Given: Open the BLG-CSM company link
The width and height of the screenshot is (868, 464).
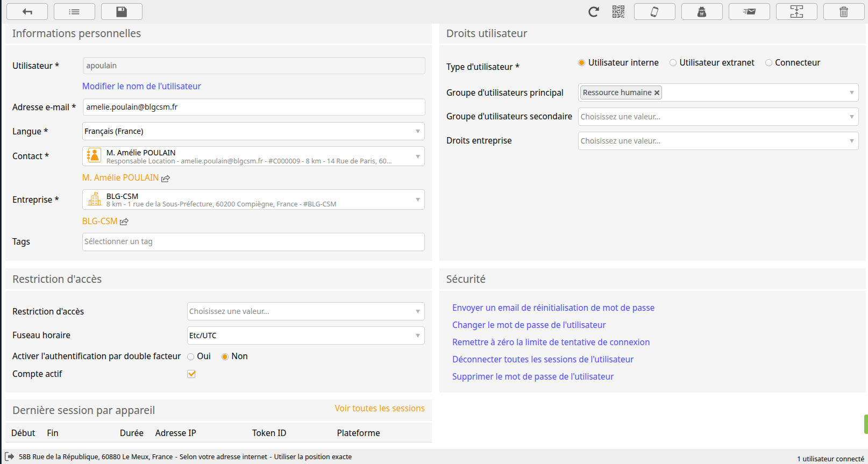Looking at the screenshot, I should click(x=99, y=221).
